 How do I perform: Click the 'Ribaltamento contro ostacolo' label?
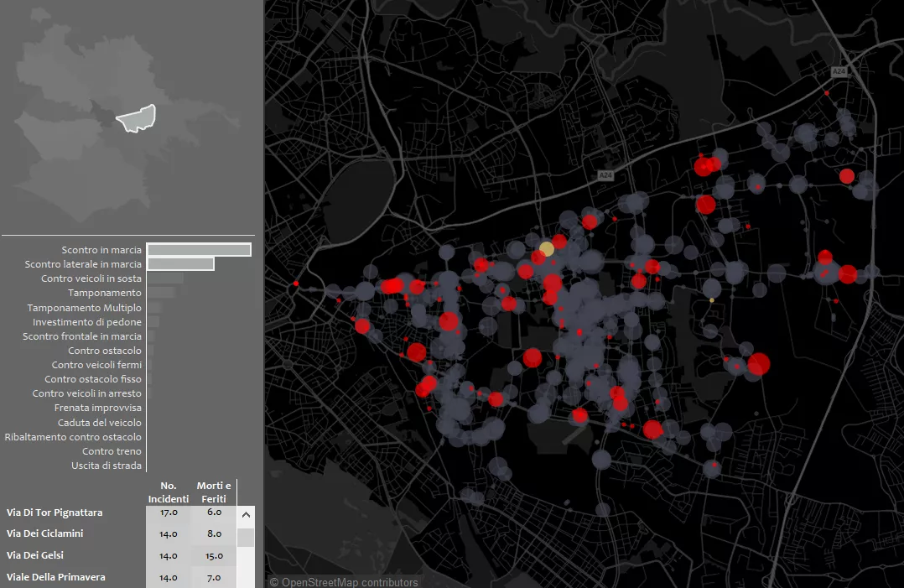(x=73, y=437)
